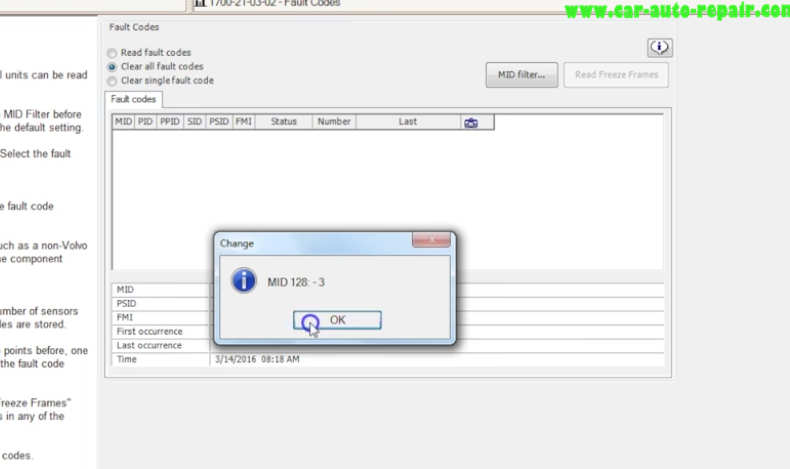
Task: Click the Number column header
Action: point(334,122)
